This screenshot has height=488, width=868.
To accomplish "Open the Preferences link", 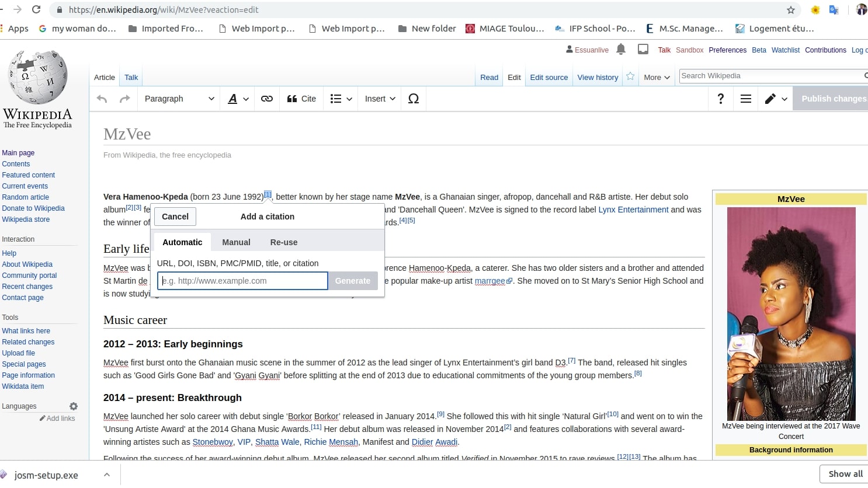I will (x=728, y=50).
